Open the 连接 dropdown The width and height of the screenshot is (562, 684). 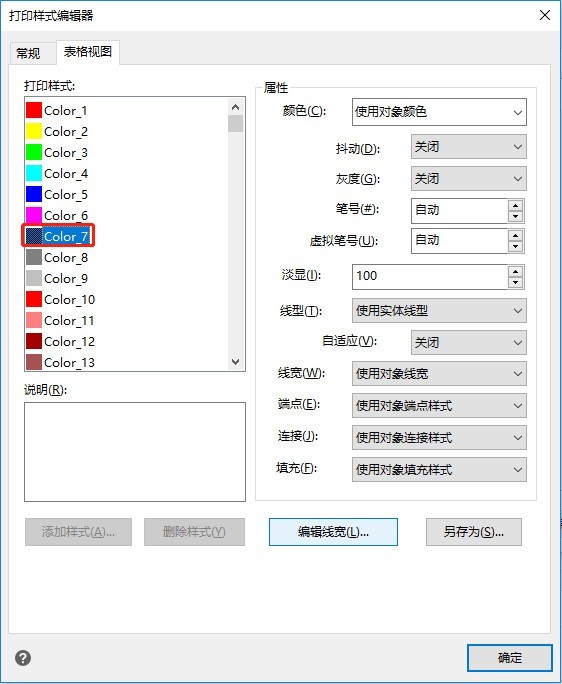439,438
